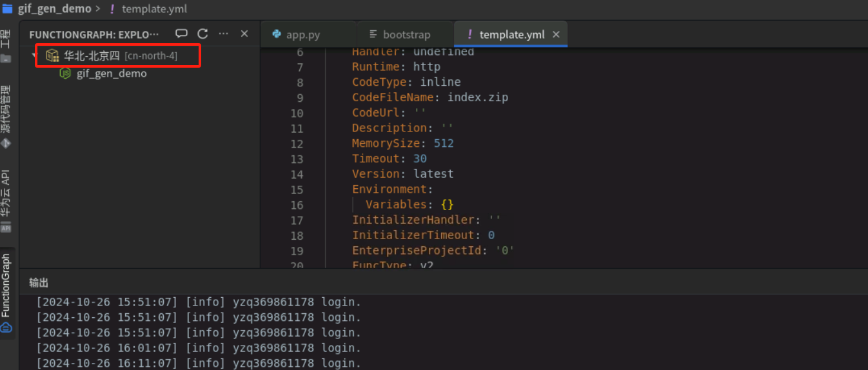Screen dimensions: 868x370
Task: Collapse the 华北-北京四 region node
Action: tap(34, 56)
